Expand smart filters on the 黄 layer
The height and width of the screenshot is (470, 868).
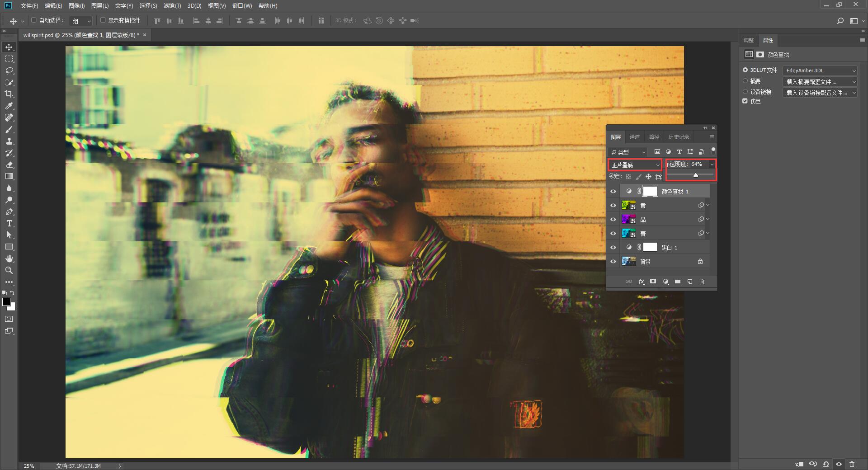pyautogui.click(x=708, y=205)
